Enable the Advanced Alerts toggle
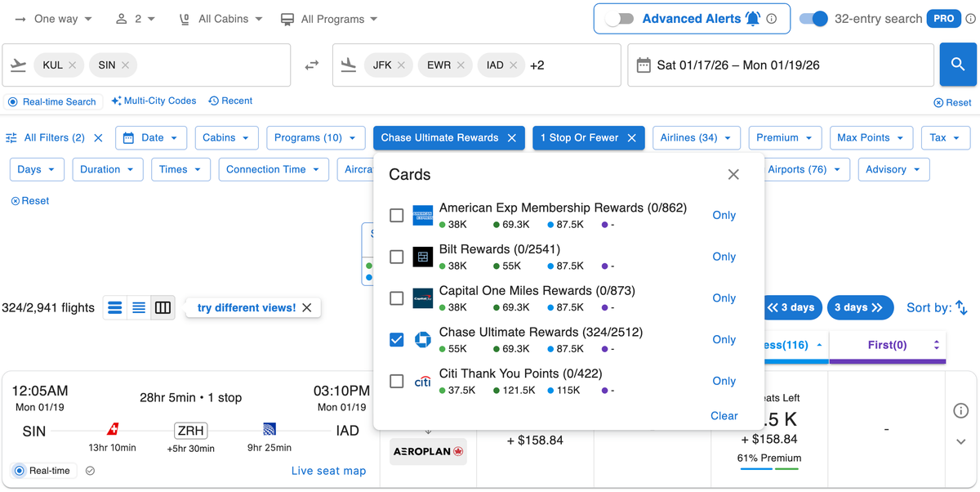 click(x=621, y=18)
